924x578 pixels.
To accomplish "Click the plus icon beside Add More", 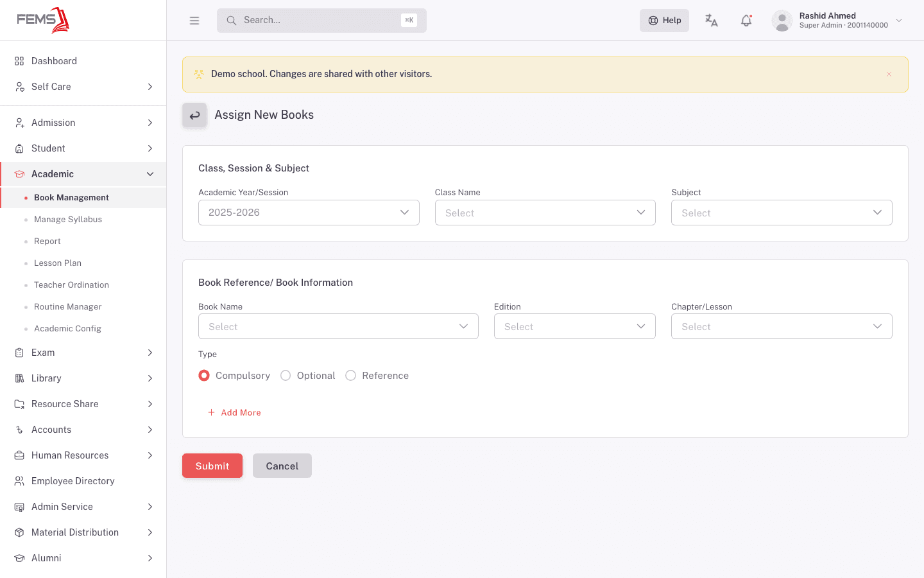I will (x=211, y=412).
